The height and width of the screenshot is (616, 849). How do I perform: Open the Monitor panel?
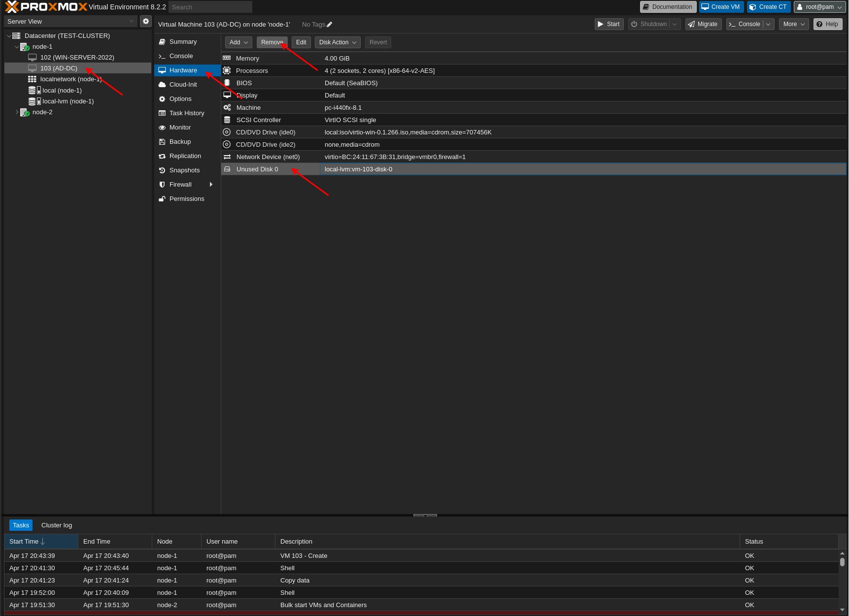(x=180, y=127)
